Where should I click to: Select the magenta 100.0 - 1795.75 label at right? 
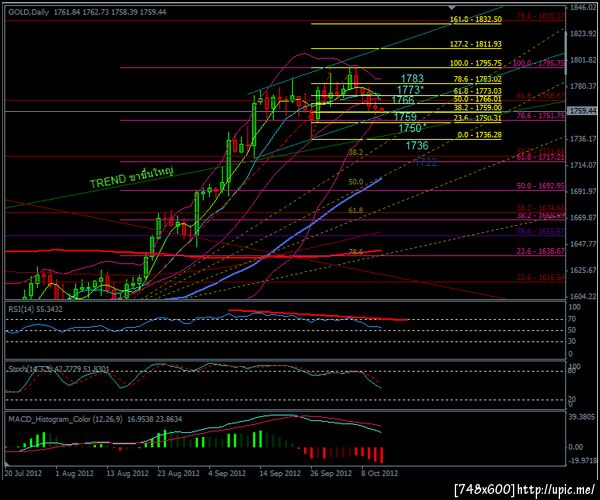pos(538,63)
